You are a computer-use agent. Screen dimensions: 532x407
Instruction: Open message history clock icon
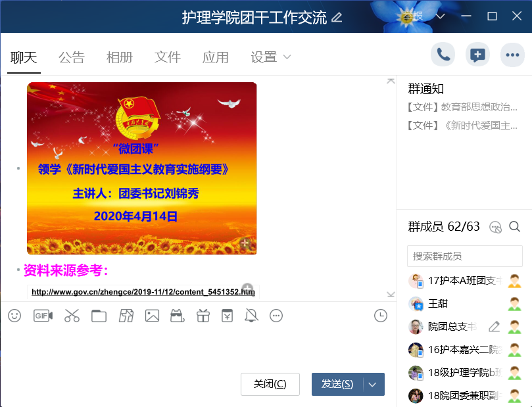[381, 316]
